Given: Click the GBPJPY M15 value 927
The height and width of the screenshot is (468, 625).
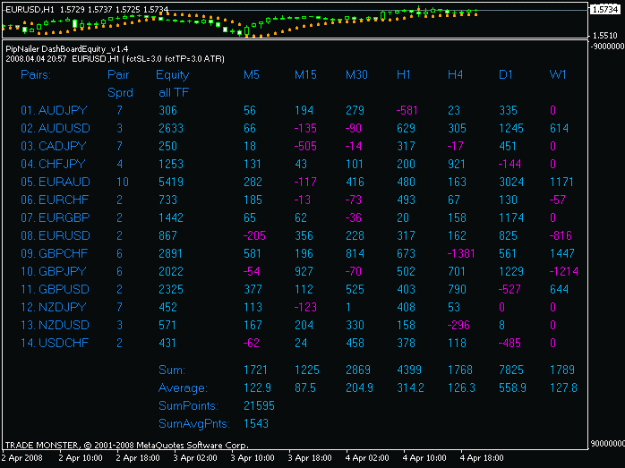Looking at the screenshot, I should pyautogui.click(x=304, y=271).
